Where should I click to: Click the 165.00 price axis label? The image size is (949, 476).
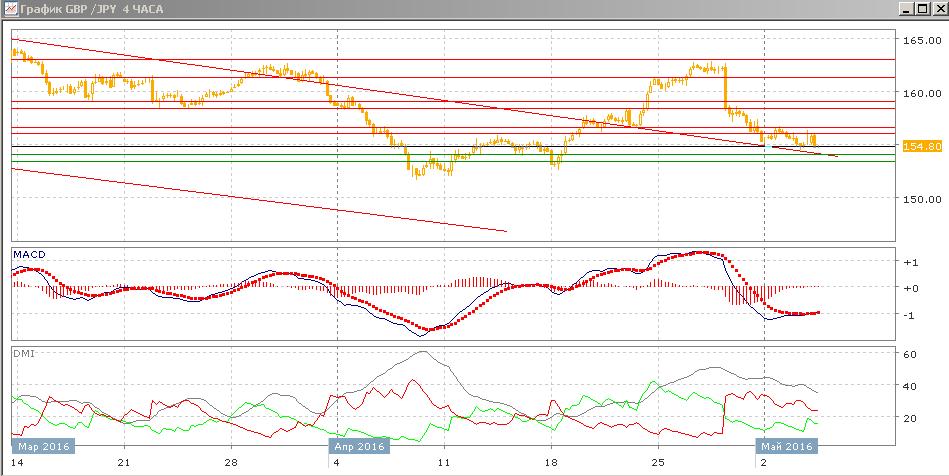click(922, 40)
